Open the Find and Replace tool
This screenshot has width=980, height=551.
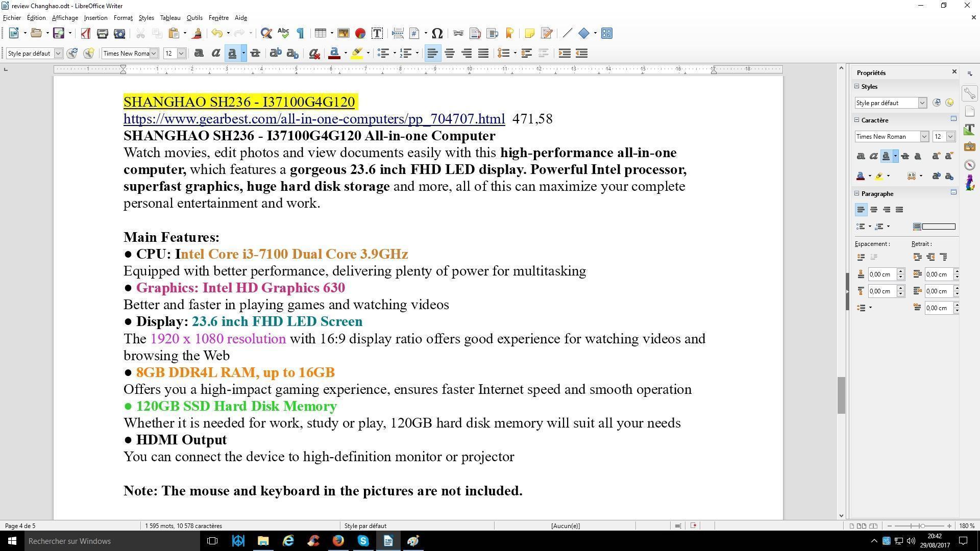tap(266, 34)
